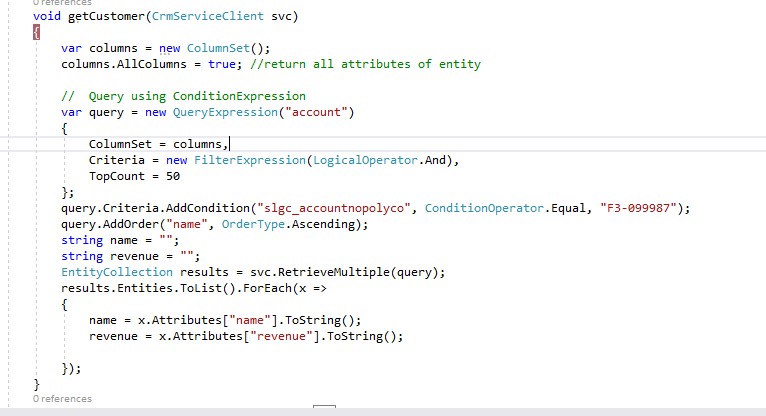Screen dimensions: 766x416
Task: Click the comment "// Query using ConditionExpression"
Action: [x=183, y=96]
